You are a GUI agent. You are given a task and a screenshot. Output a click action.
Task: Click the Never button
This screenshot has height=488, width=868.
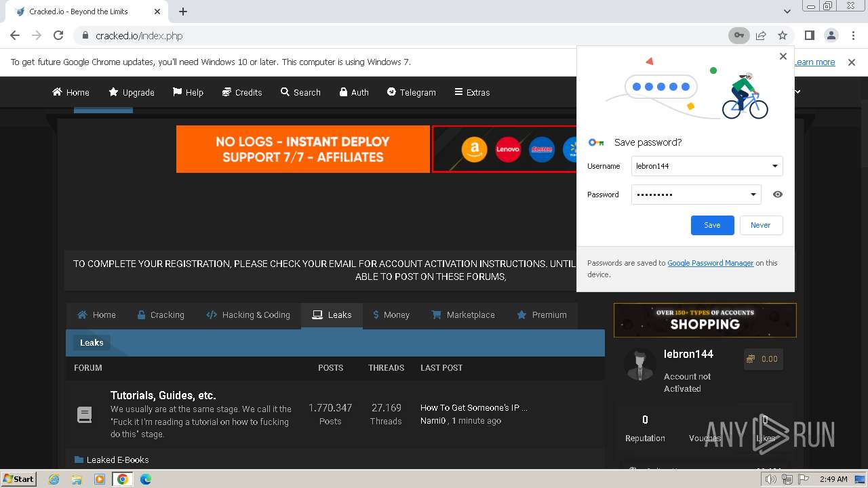pyautogui.click(x=761, y=225)
